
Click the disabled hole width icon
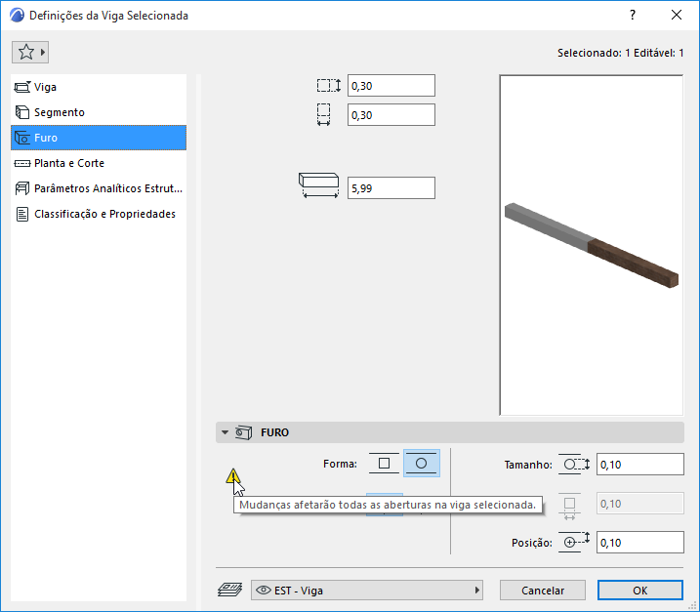[569, 507]
